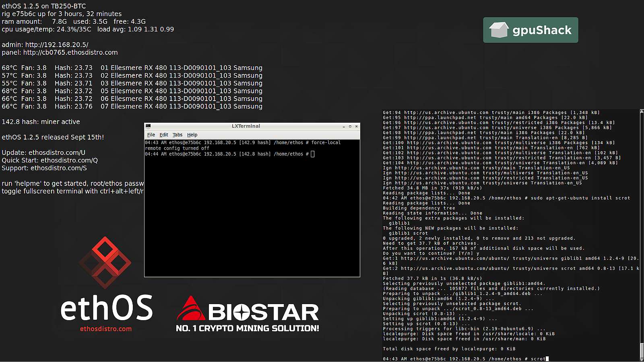Screen dimensions: 644x362
Task: Click the right terminal's scrollbar track
Action: (x=642, y=235)
